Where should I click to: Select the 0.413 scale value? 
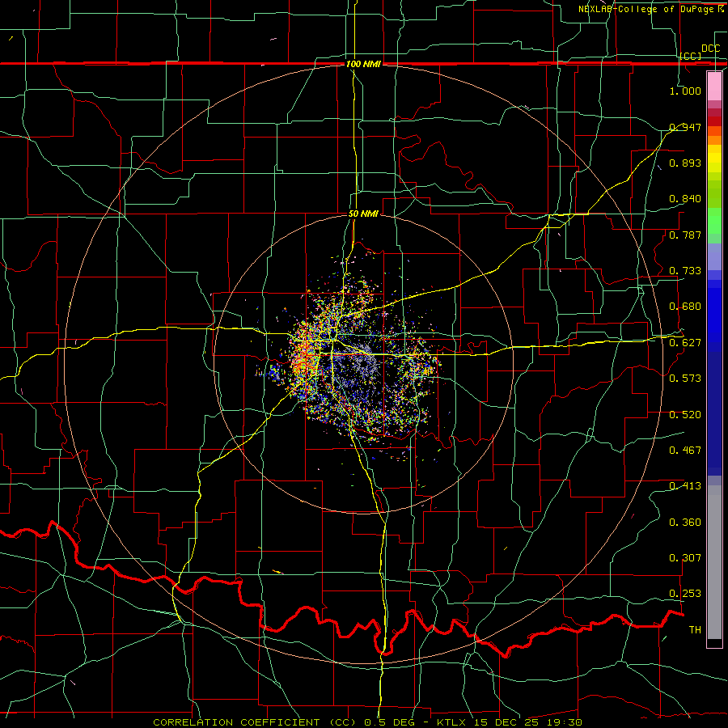(x=685, y=485)
